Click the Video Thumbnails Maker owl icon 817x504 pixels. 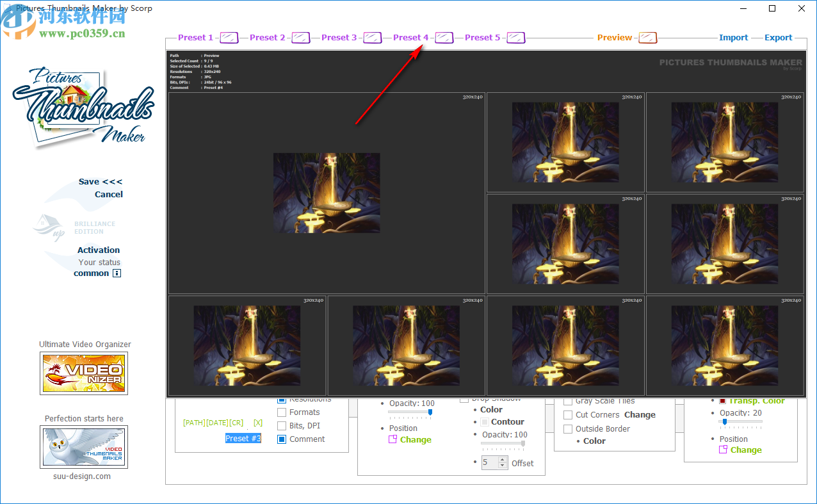pyautogui.click(x=83, y=446)
